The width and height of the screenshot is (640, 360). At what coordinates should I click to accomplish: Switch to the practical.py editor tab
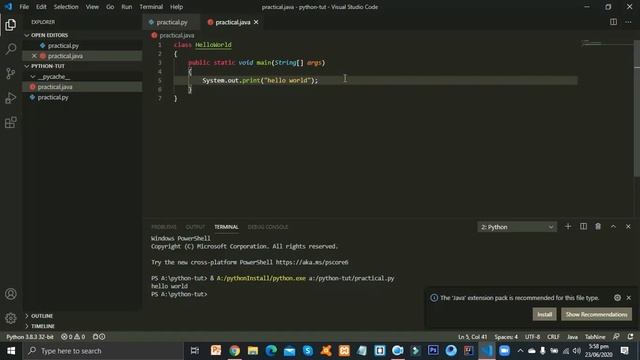click(171, 22)
